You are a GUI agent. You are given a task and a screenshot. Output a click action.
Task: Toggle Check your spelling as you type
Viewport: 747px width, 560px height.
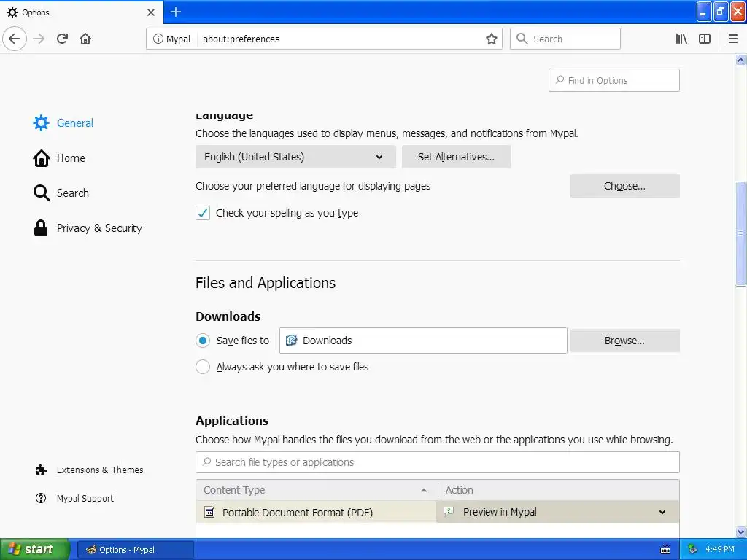click(x=203, y=213)
